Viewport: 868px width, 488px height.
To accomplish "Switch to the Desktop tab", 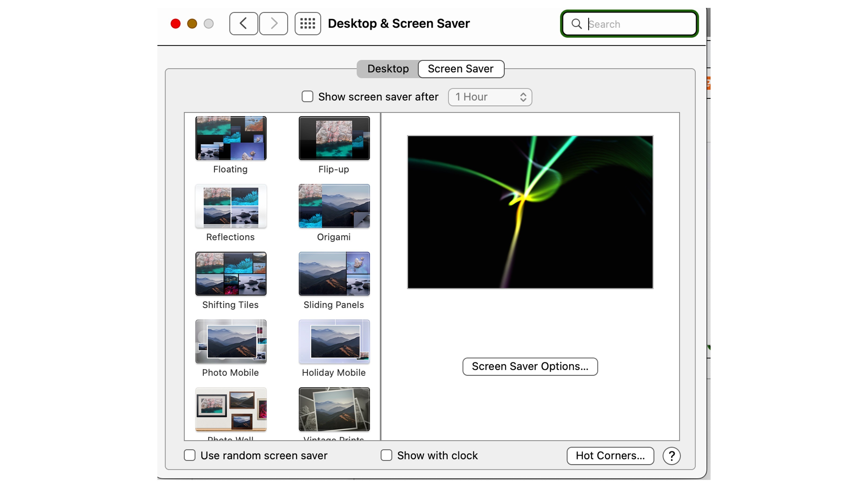I will pos(388,69).
